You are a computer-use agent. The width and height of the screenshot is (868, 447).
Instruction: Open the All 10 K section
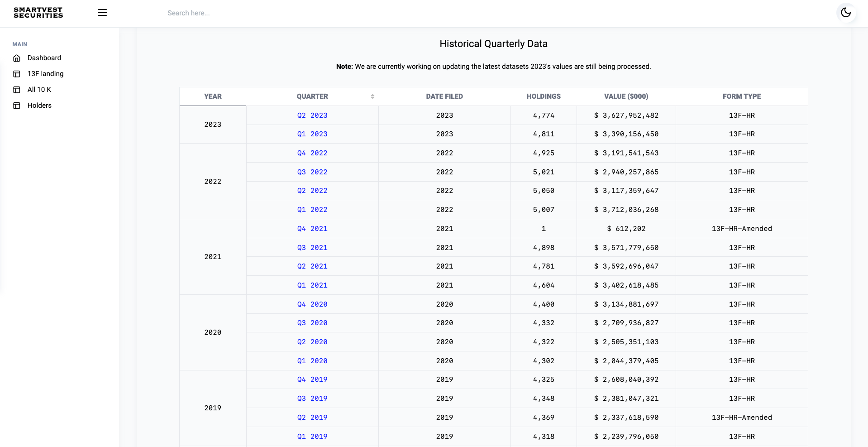tap(39, 90)
